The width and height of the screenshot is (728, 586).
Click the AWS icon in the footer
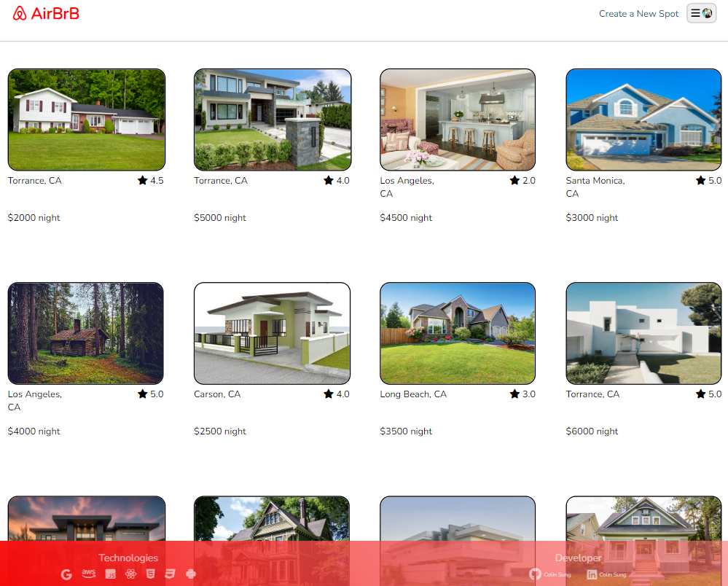[89, 574]
